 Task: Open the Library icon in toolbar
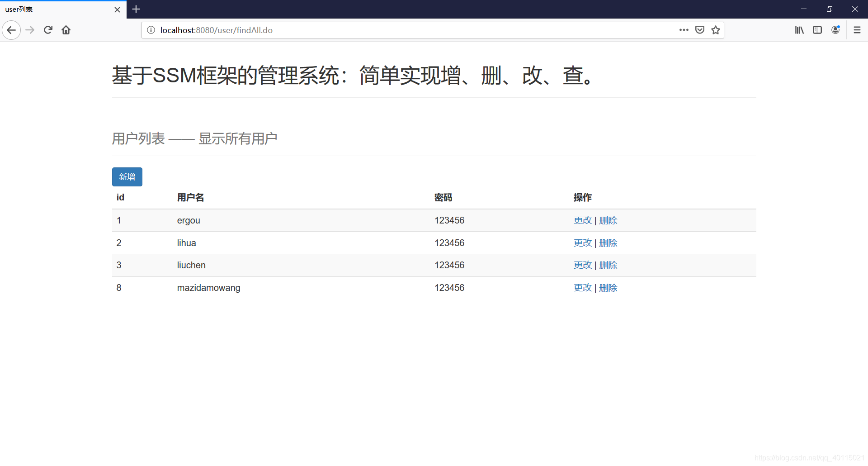pos(799,30)
